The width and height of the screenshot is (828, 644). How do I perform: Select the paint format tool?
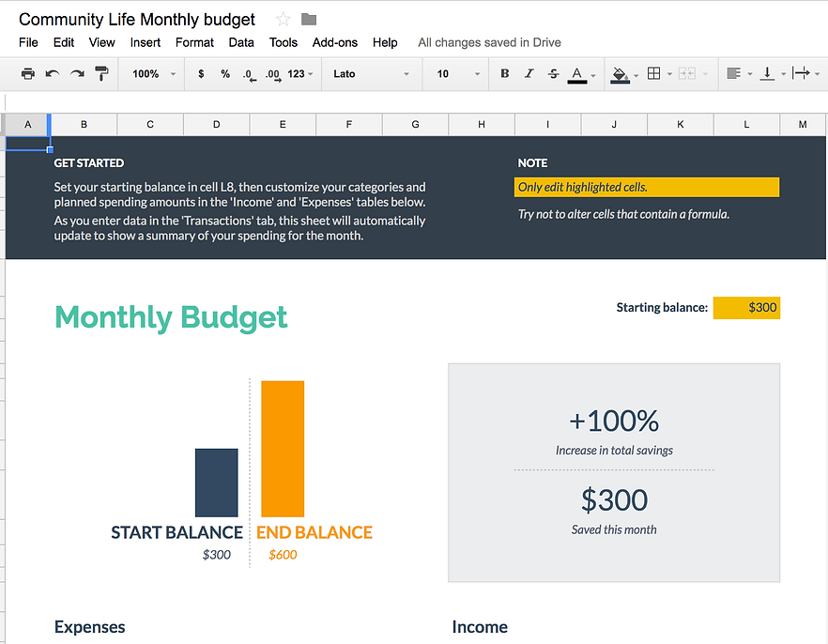click(101, 74)
